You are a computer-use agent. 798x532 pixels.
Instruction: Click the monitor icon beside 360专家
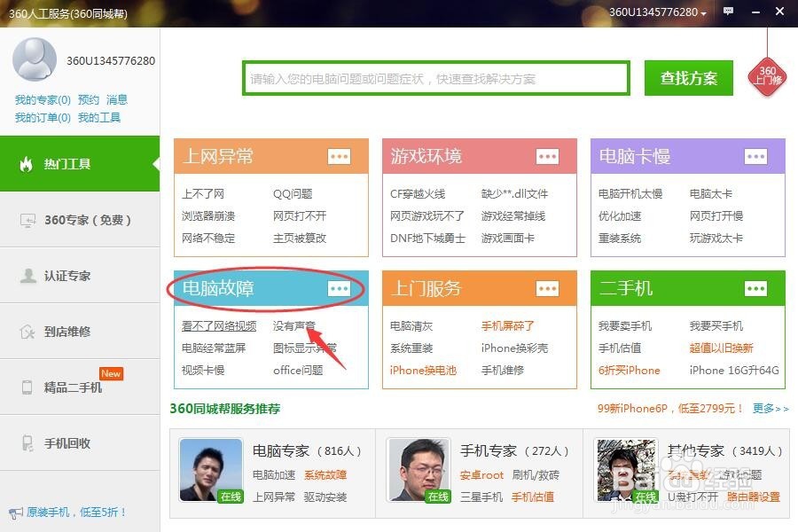27,220
